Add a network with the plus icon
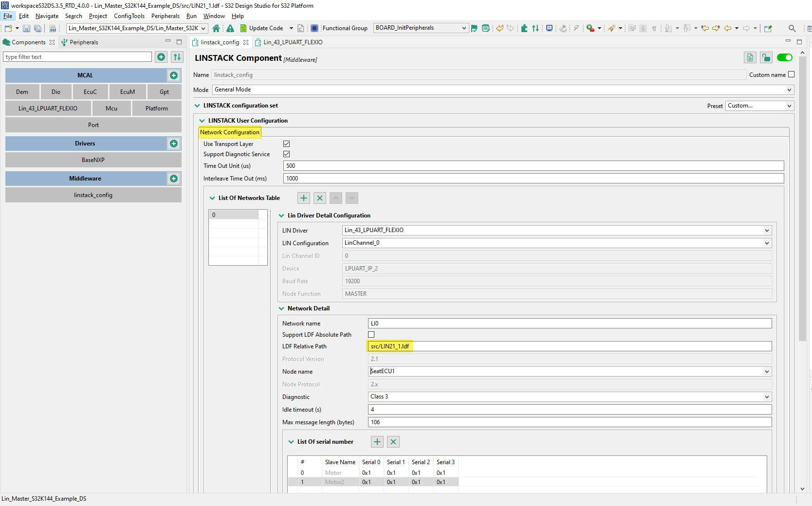This screenshot has height=506, width=812. (x=303, y=198)
